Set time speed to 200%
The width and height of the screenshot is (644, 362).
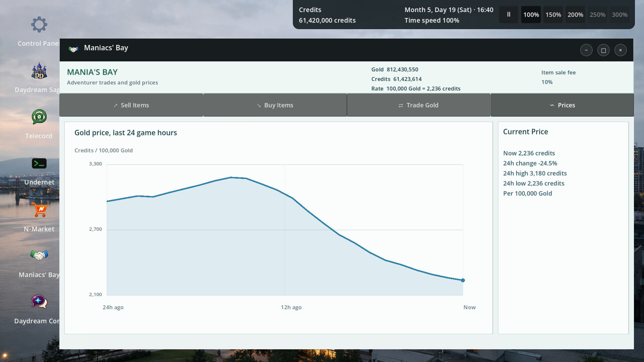575,14
